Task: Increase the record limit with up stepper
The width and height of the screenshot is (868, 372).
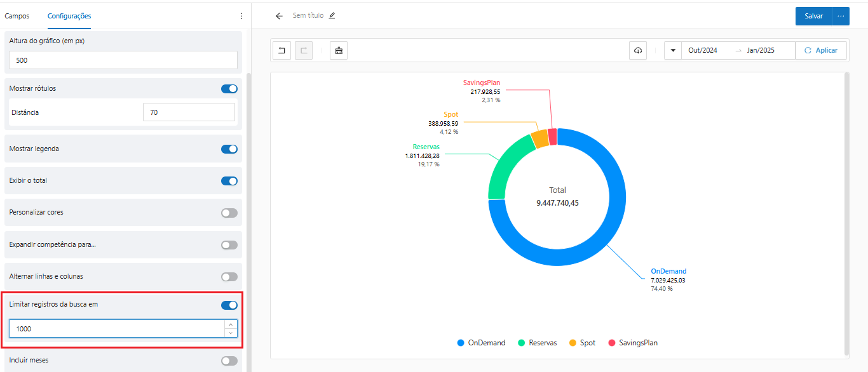Action: (x=231, y=324)
